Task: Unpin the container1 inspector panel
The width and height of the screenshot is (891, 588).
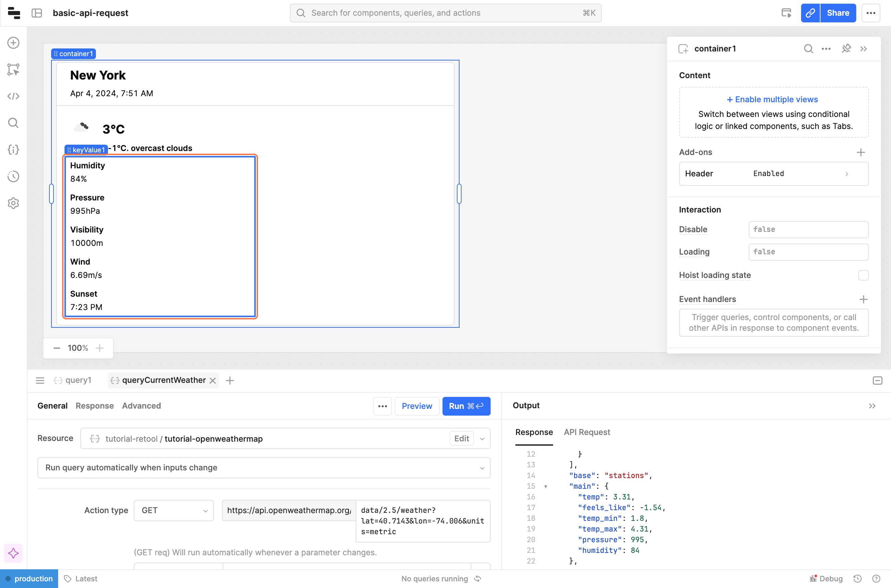Action: tap(846, 49)
